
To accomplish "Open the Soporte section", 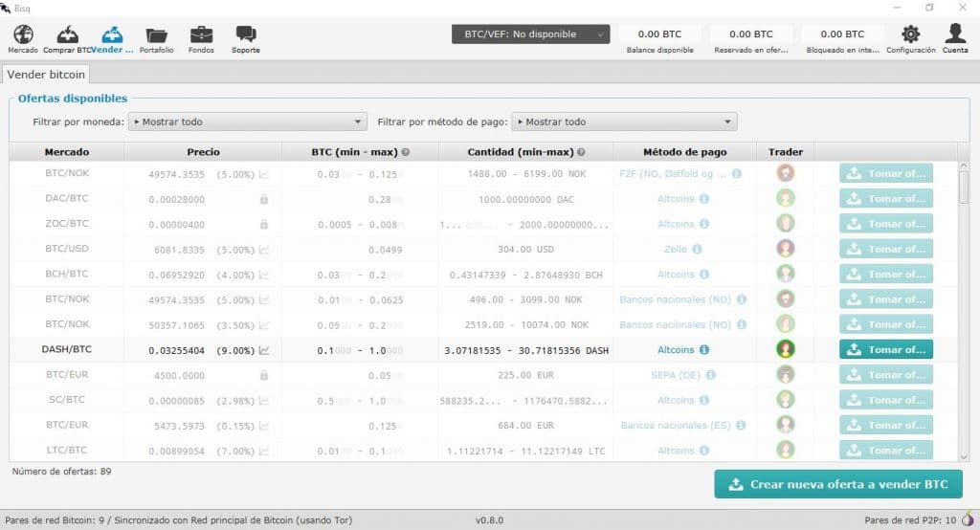I will click(246, 39).
